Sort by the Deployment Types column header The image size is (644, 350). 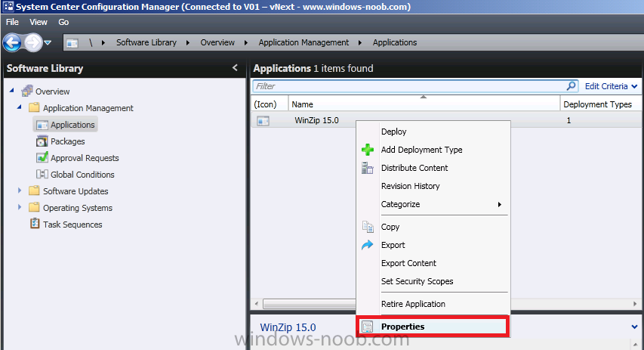pyautogui.click(x=598, y=104)
